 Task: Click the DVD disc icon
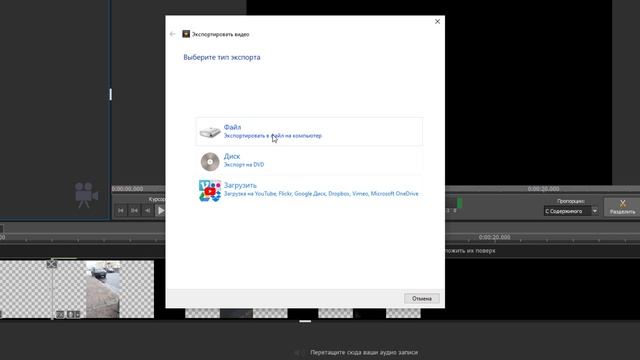pyautogui.click(x=210, y=161)
